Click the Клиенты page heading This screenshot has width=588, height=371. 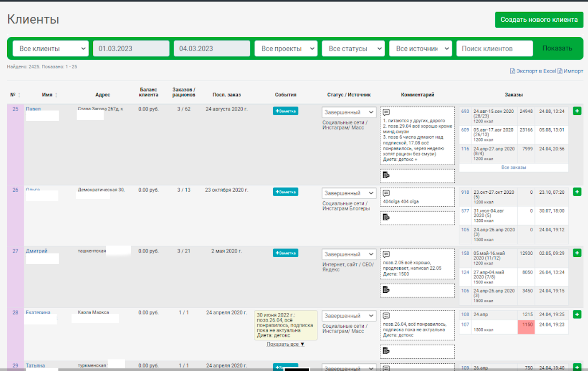click(x=33, y=19)
